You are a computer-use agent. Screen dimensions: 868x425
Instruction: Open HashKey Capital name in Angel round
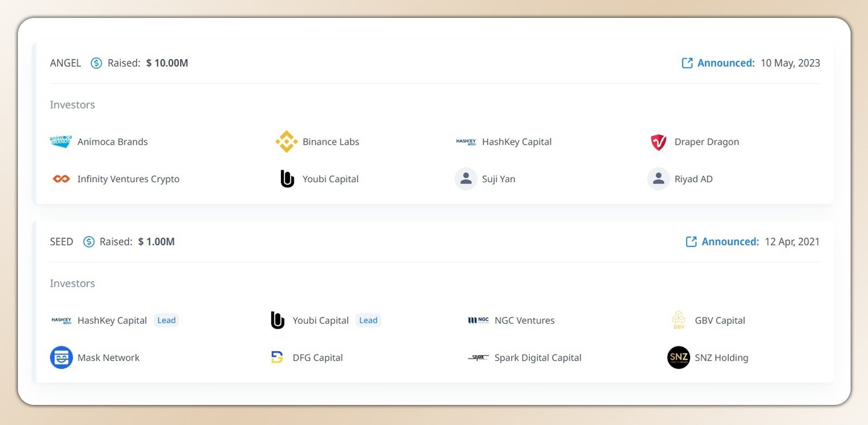tap(517, 142)
